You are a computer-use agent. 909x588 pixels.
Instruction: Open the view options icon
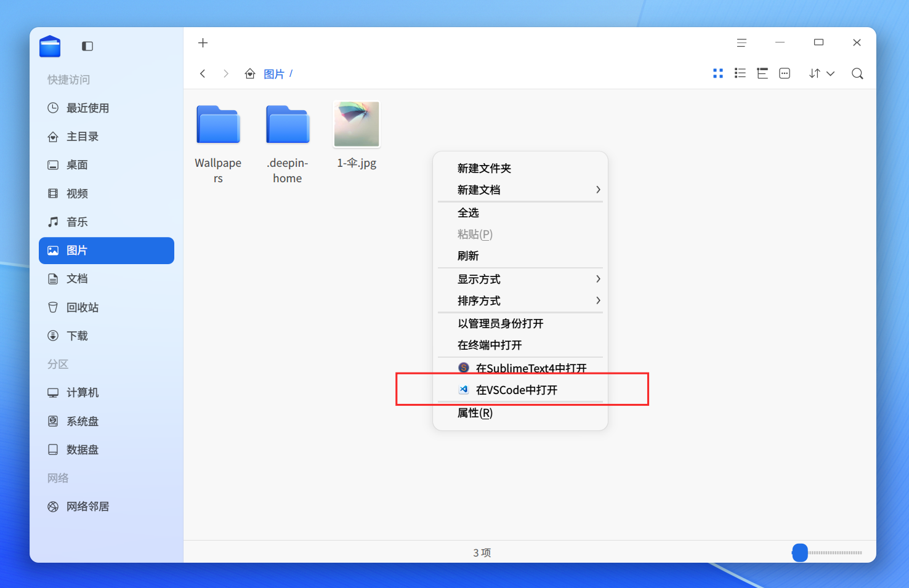point(785,74)
